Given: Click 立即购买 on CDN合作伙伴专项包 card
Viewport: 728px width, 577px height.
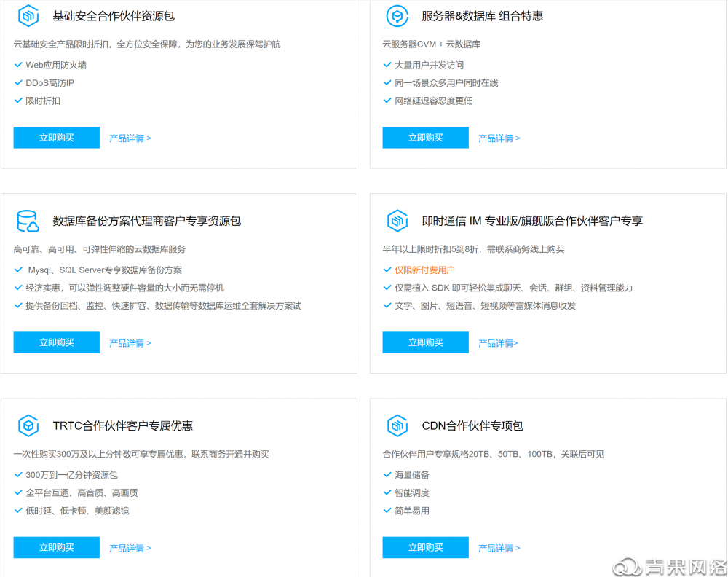Looking at the screenshot, I should pyautogui.click(x=425, y=547).
